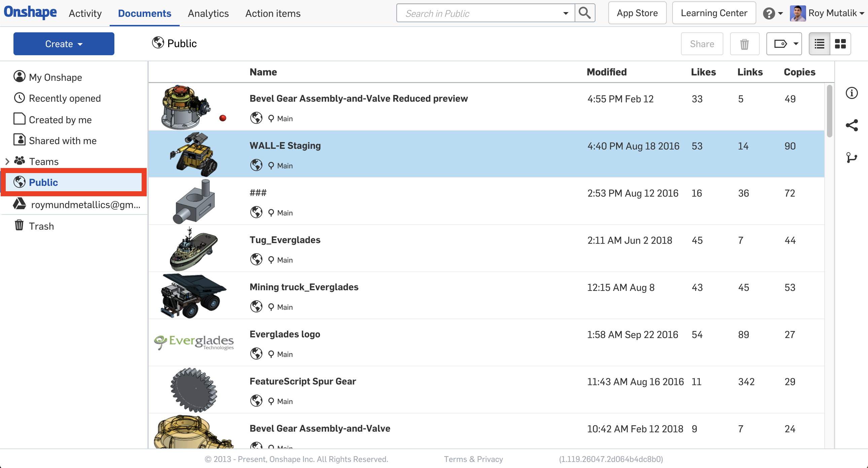Open the Tug_Everglades document

(x=285, y=240)
